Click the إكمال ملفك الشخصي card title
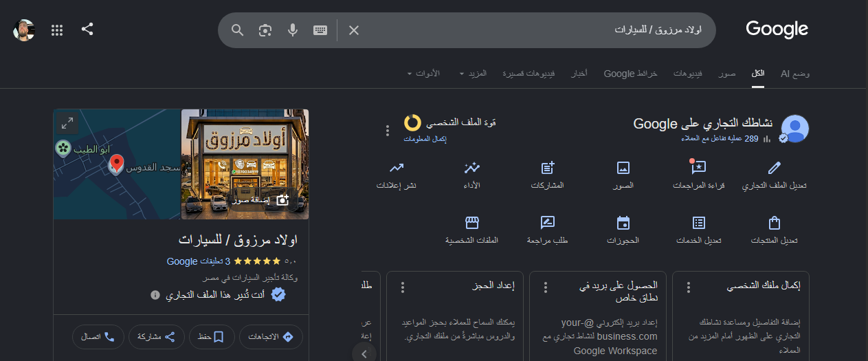 tap(764, 285)
